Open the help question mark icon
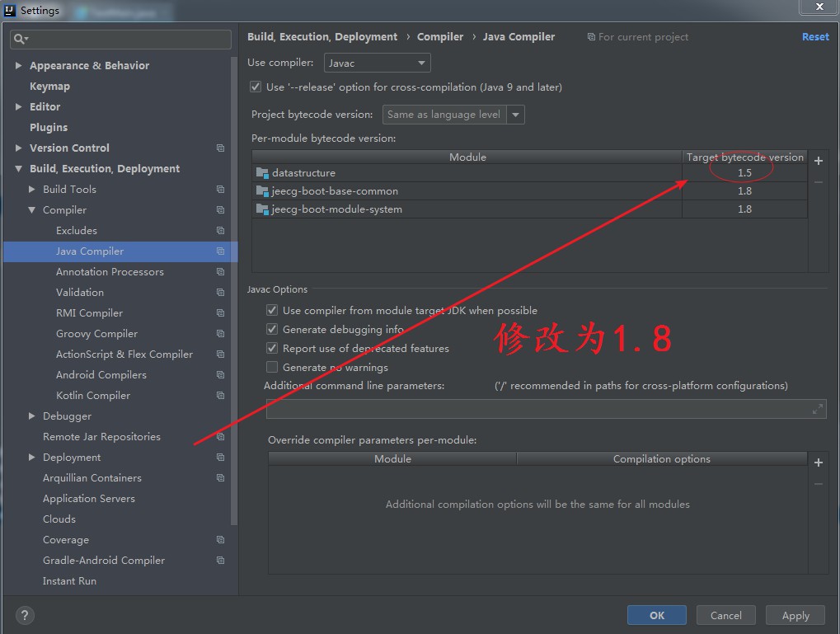This screenshot has width=840, height=634. pyautogui.click(x=24, y=615)
